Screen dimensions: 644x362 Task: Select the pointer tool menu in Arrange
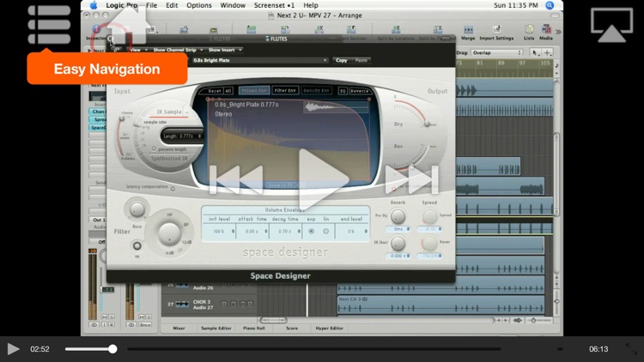[x=535, y=52]
